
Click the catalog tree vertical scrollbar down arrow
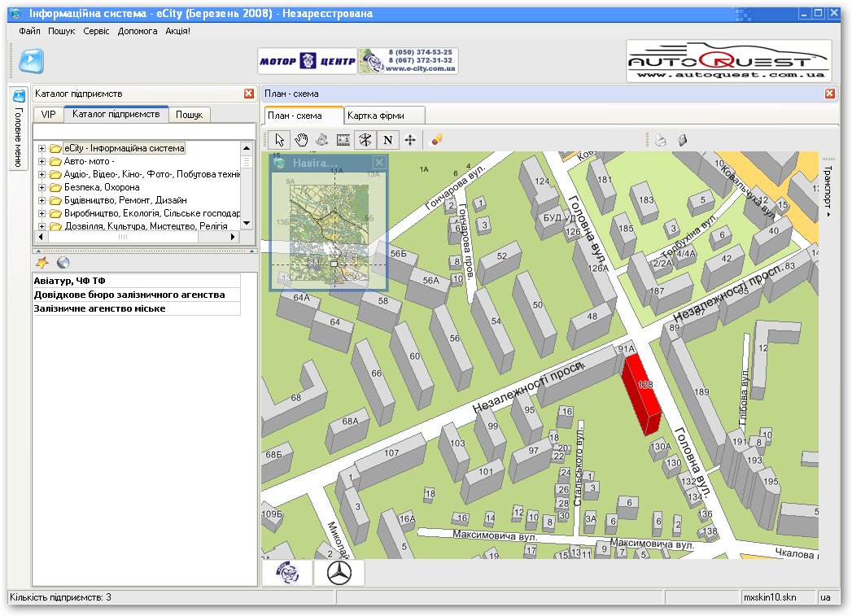[247, 223]
